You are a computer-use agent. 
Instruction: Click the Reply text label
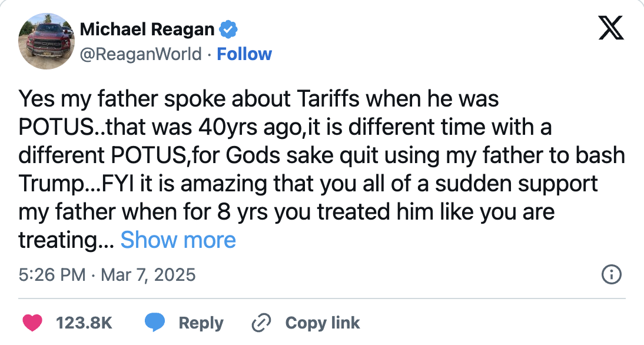[x=201, y=323]
